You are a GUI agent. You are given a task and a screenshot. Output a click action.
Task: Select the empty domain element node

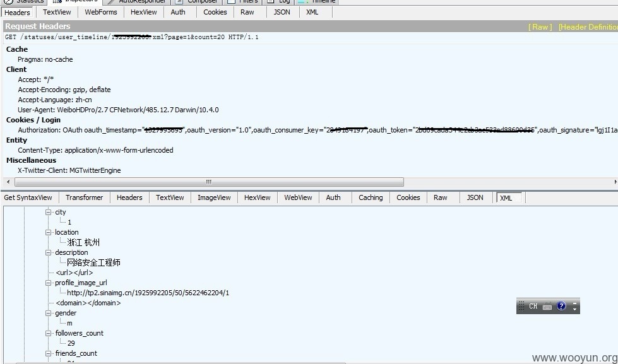click(x=88, y=303)
